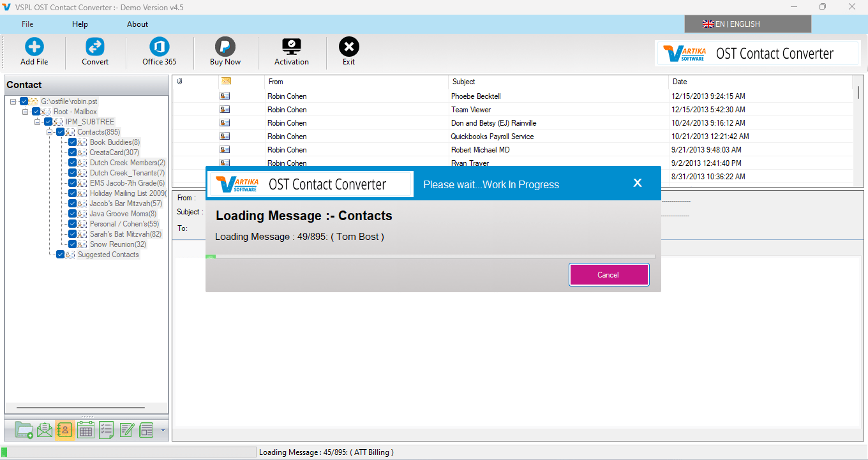
Task: Collapse the IPM_SUBTREE tree node
Action: [38, 122]
